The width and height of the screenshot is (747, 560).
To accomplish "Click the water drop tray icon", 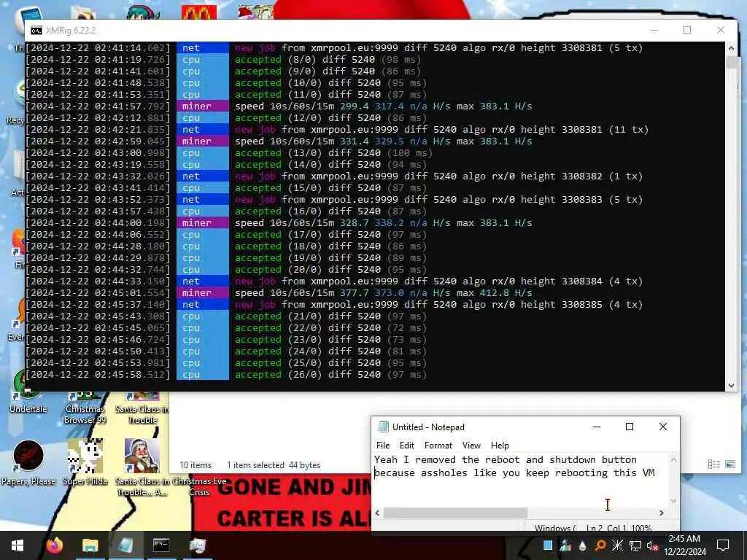I will 583,545.
